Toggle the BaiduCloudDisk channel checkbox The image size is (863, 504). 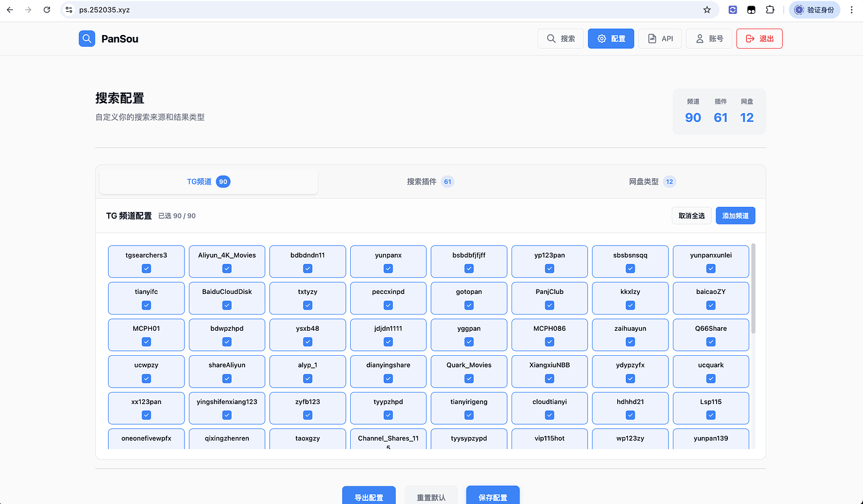point(227,305)
